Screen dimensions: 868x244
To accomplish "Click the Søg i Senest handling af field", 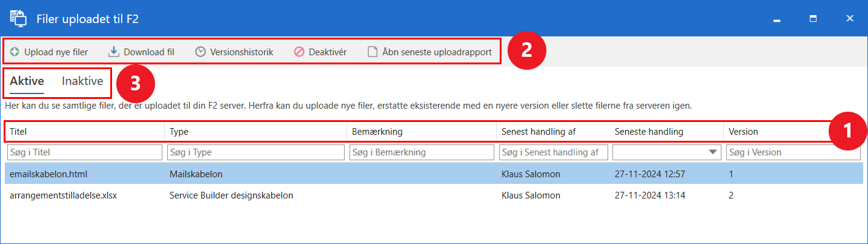I will (554, 152).
